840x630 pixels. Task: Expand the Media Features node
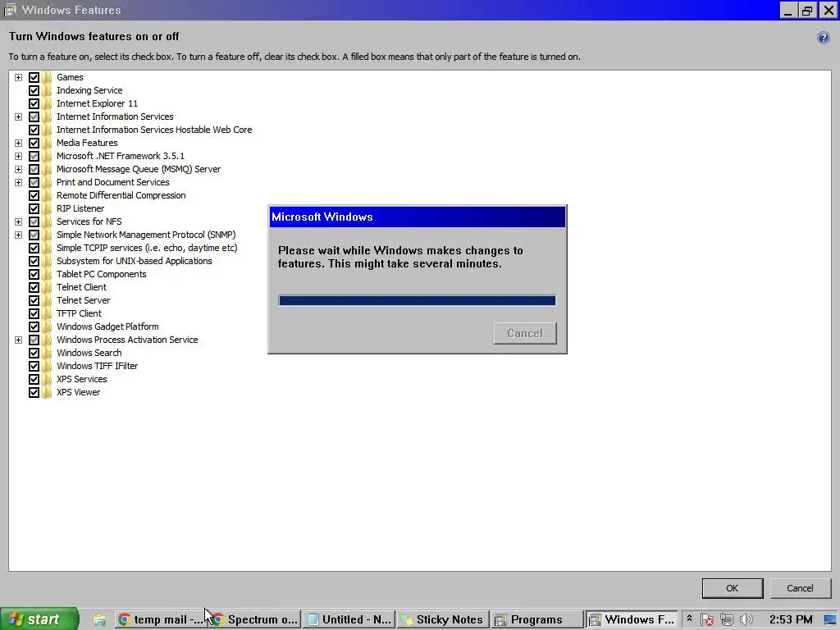(x=18, y=143)
